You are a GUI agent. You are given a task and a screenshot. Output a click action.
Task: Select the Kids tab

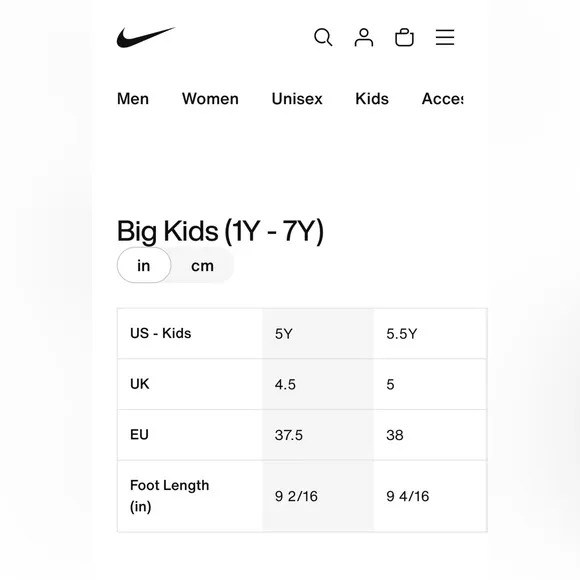click(x=372, y=99)
